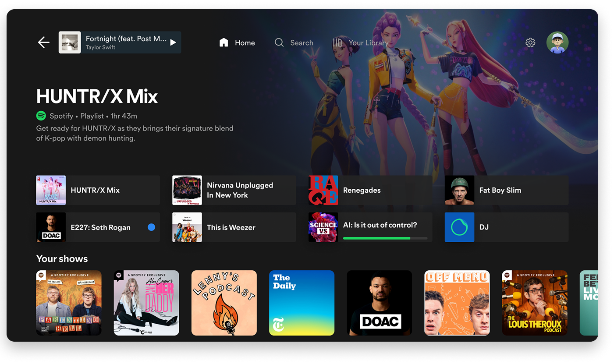Open the Fortnight album art thumbnail

tap(70, 42)
